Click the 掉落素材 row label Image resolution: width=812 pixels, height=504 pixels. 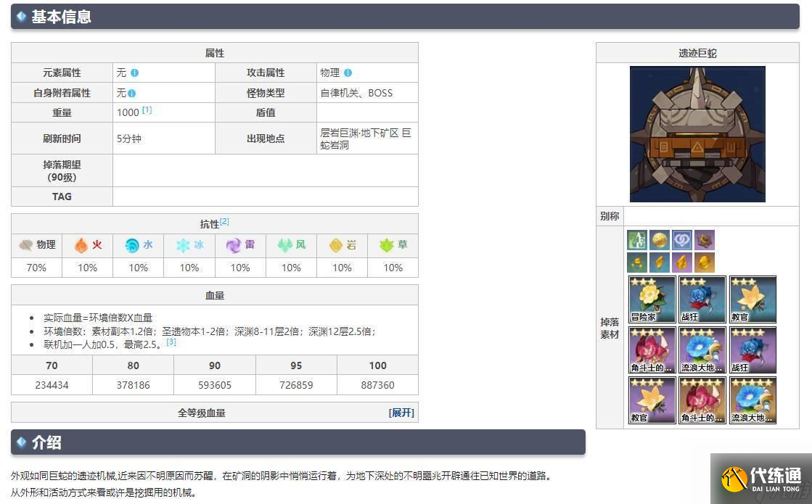click(610, 328)
